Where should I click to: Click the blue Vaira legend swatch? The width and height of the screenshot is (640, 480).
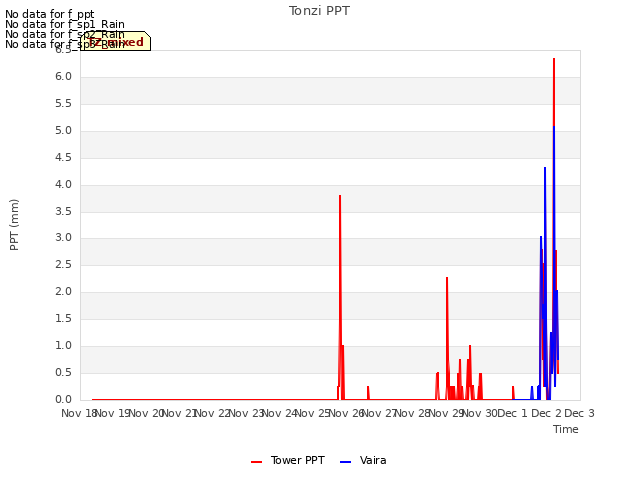point(345,462)
